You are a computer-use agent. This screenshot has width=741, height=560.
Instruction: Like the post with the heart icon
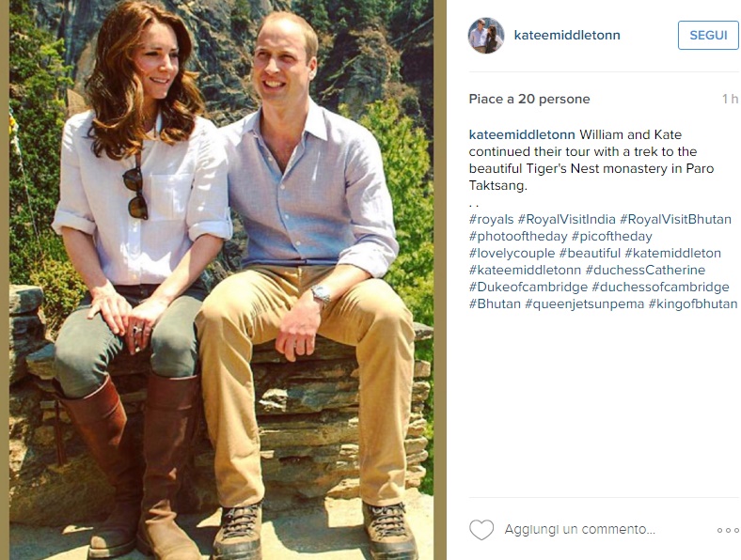[x=481, y=530]
